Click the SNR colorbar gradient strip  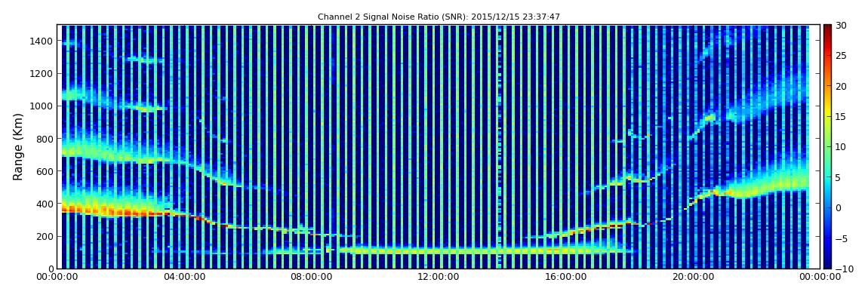[827, 146]
